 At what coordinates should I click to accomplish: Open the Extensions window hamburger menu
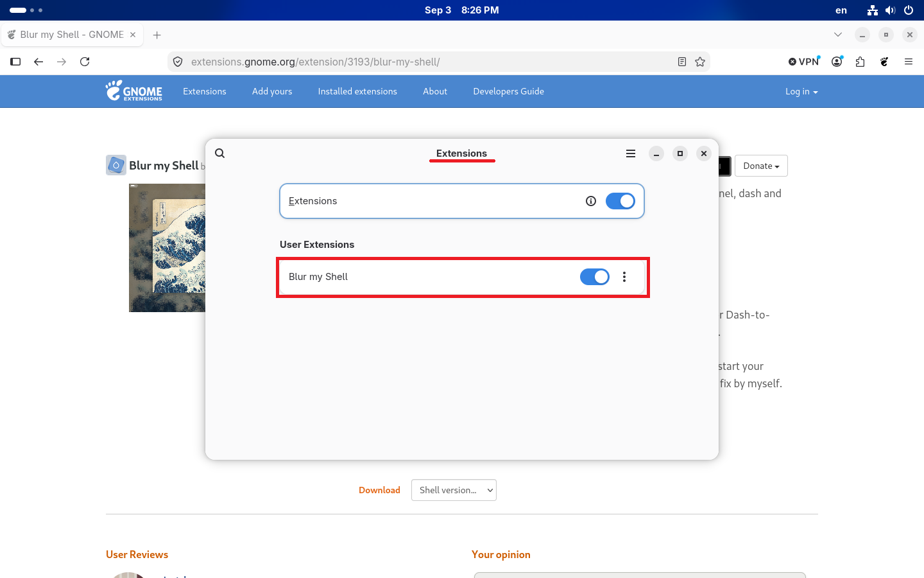631,153
